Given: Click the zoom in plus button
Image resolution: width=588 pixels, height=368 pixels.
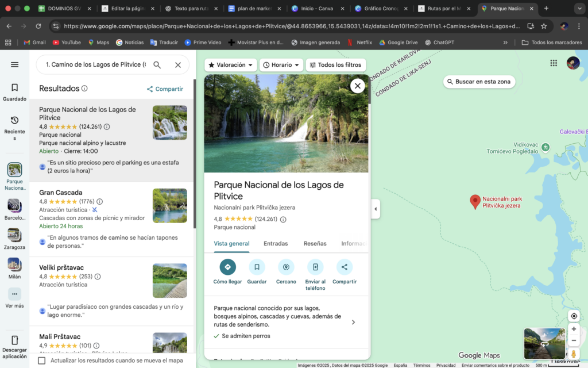Looking at the screenshot, I should point(574,329).
